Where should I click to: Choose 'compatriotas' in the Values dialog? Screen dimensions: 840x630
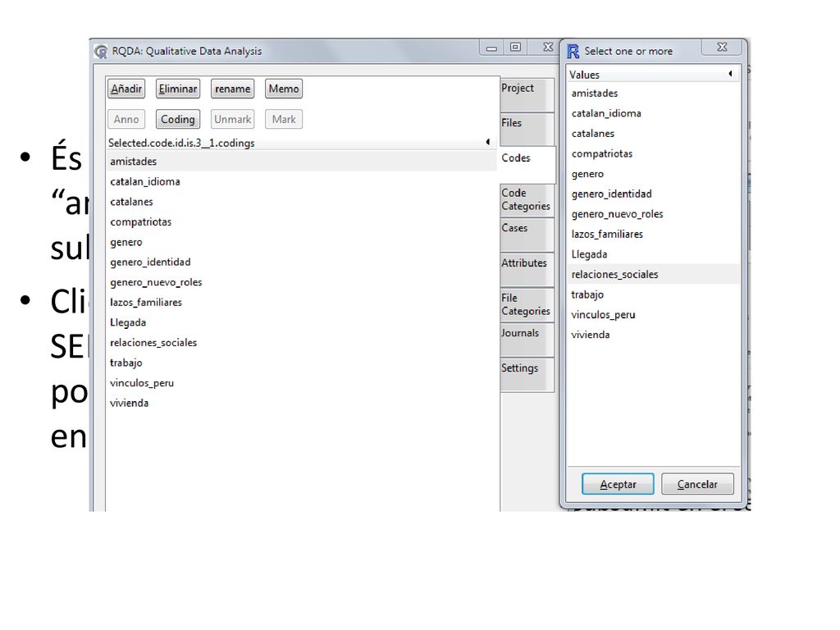click(654, 153)
